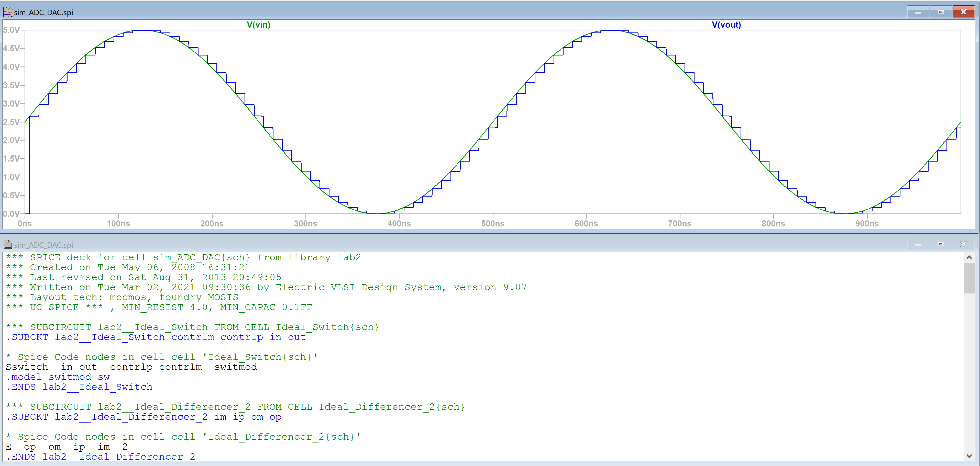
Task: Click the 100ns label on the time axis
Action: click(118, 223)
